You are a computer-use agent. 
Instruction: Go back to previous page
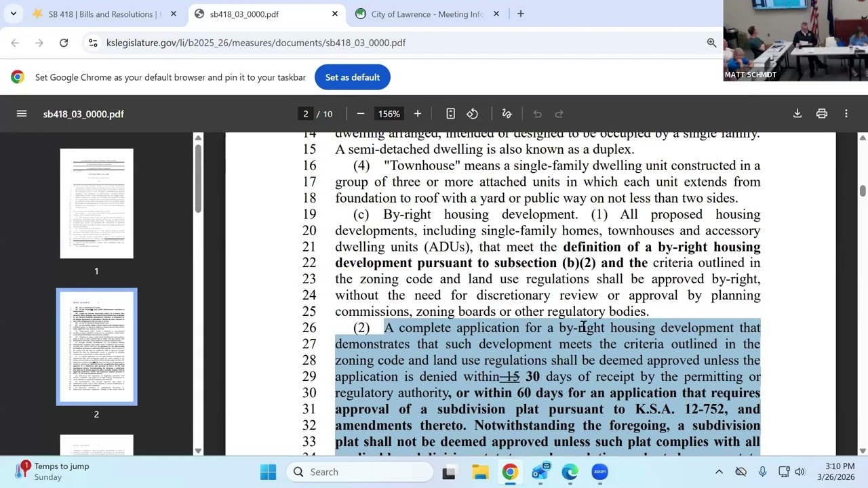pyautogui.click(x=15, y=43)
